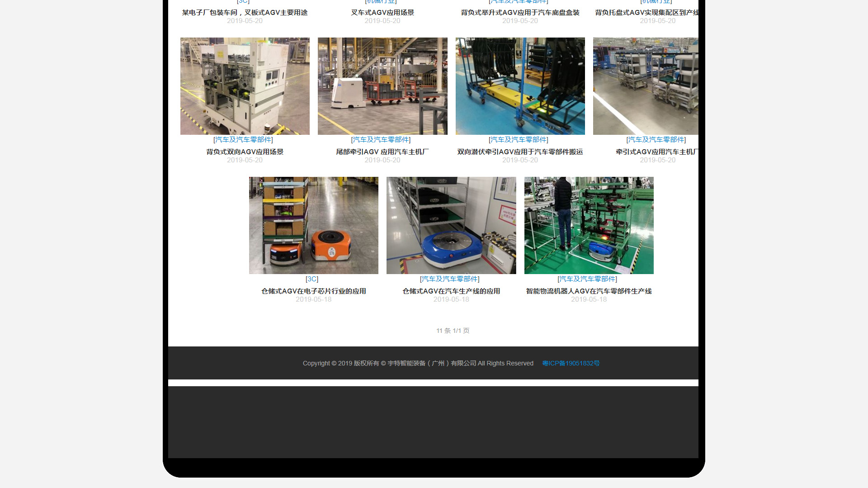Click category tag above 背负式双向AGV应用场景
This screenshot has width=868, height=488.
[x=243, y=140]
